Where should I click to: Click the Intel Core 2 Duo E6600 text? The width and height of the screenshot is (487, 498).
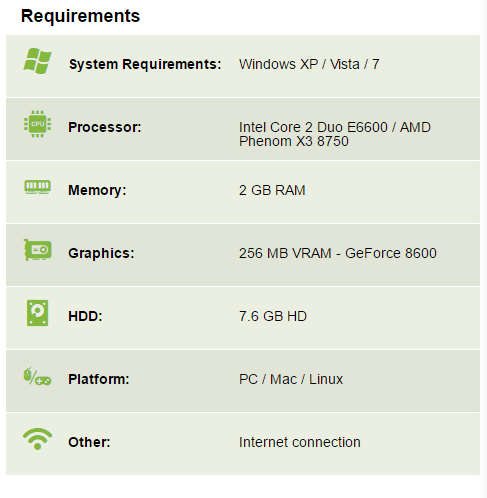(x=313, y=127)
